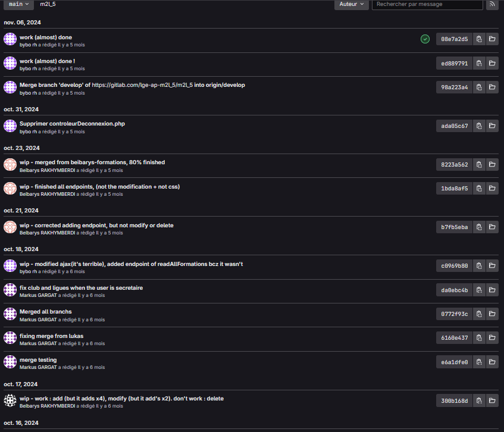This screenshot has width=504, height=432.
Task: Click commit hash button 1bda8af5
Action: tap(454, 189)
